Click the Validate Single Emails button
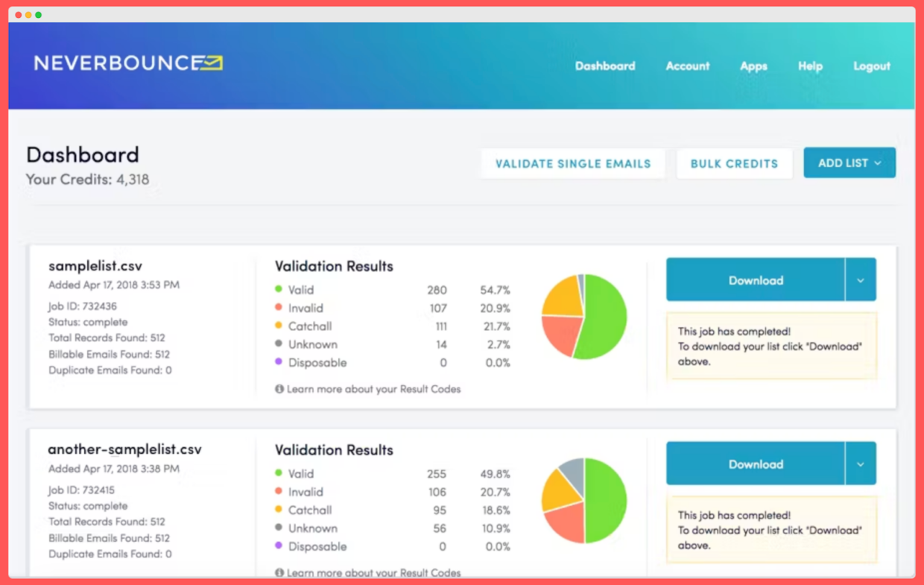 573,163
